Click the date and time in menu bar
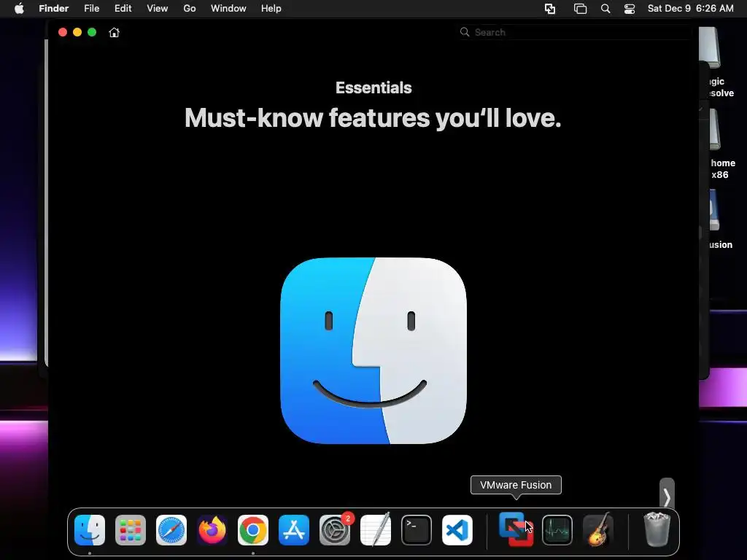 tap(690, 9)
